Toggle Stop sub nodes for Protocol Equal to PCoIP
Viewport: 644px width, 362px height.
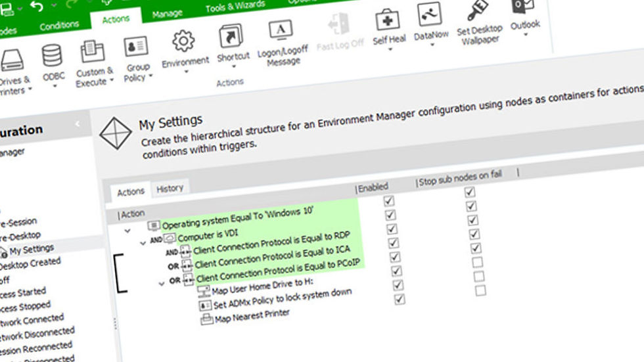(x=476, y=248)
